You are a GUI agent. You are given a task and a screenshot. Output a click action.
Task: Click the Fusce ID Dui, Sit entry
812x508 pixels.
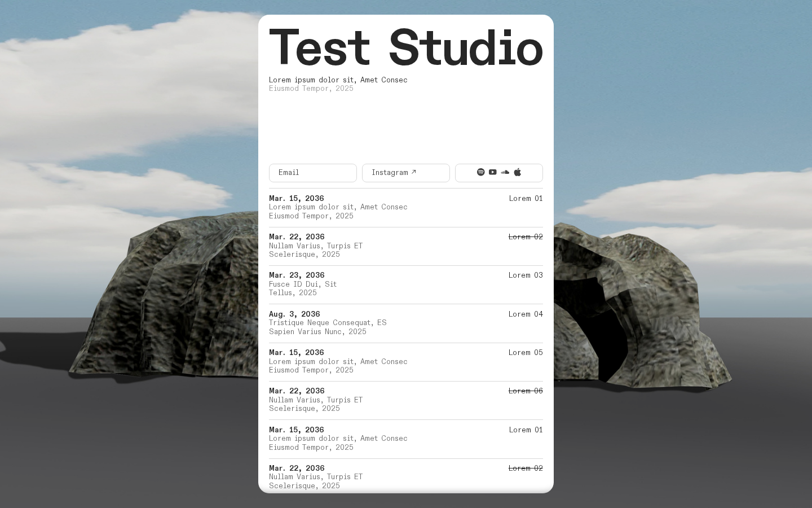click(303, 284)
